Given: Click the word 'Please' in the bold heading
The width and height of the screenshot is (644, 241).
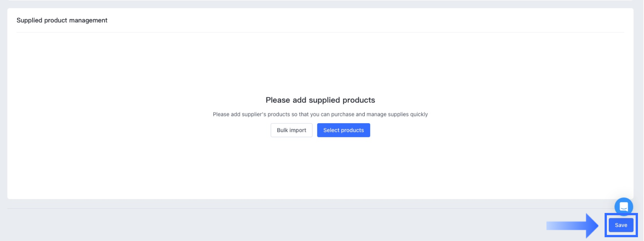Looking at the screenshot, I should (x=278, y=100).
